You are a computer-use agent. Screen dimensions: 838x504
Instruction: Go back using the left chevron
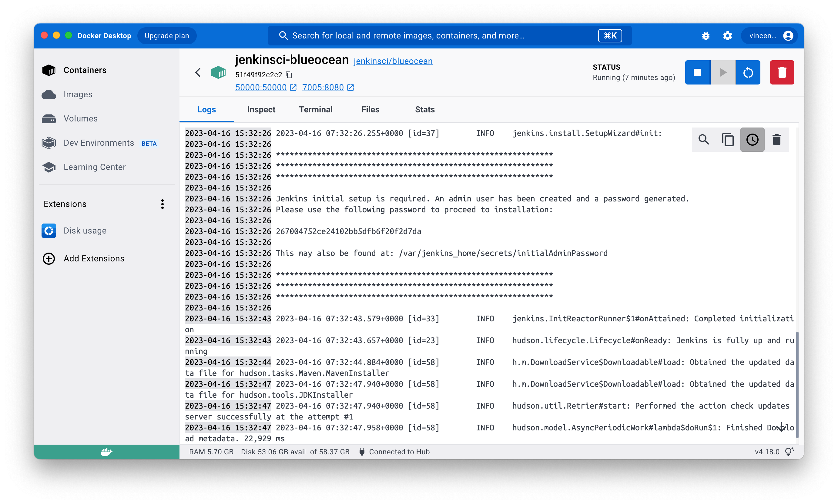(198, 72)
